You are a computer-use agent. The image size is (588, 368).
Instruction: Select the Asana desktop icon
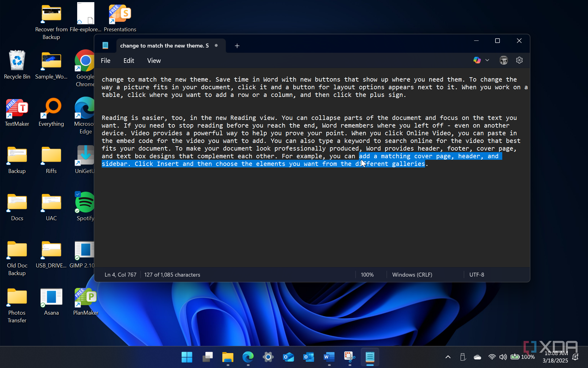pos(51,302)
